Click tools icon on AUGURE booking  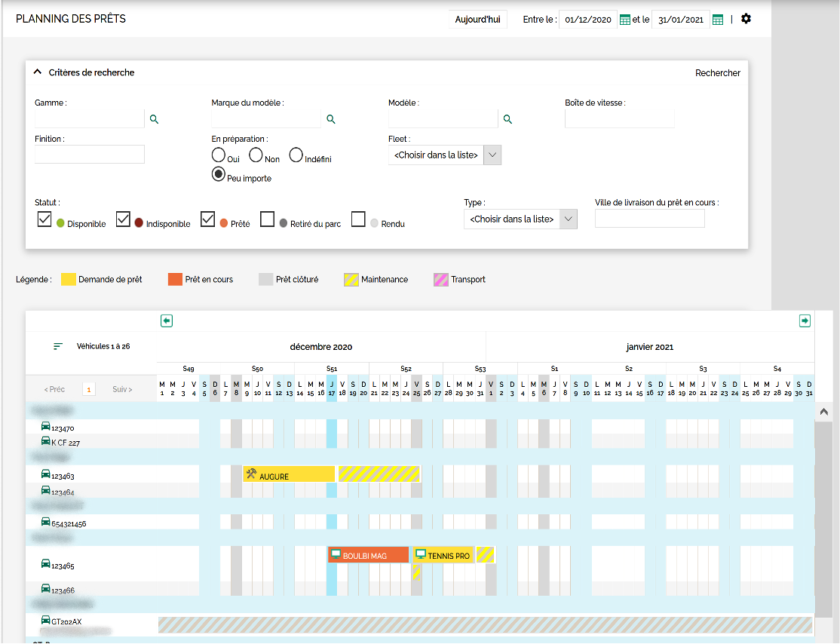click(251, 473)
